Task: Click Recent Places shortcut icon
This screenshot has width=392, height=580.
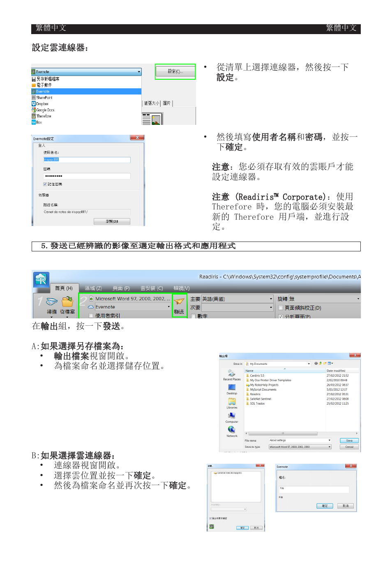Action: tap(232, 373)
